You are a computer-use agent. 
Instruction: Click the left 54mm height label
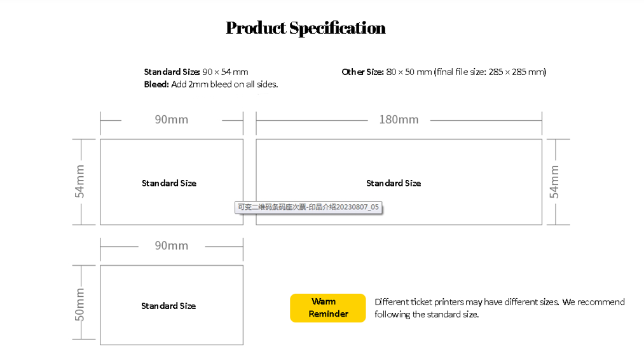[79, 181]
